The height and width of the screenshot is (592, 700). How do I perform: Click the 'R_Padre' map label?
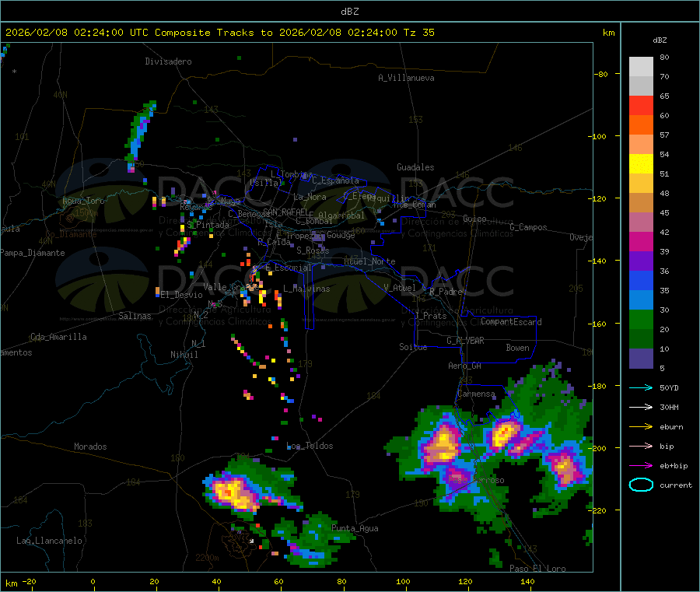[446, 292]
